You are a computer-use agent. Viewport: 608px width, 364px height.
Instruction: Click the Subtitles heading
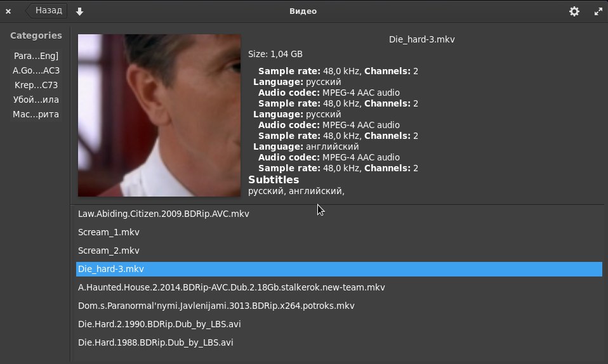point(274,180)
